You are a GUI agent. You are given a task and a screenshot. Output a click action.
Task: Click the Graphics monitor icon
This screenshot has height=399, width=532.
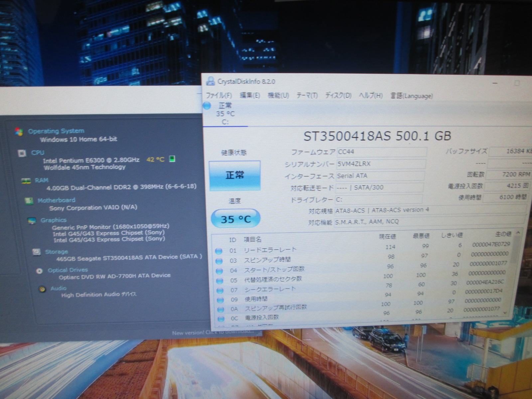[x=32, y=221]
